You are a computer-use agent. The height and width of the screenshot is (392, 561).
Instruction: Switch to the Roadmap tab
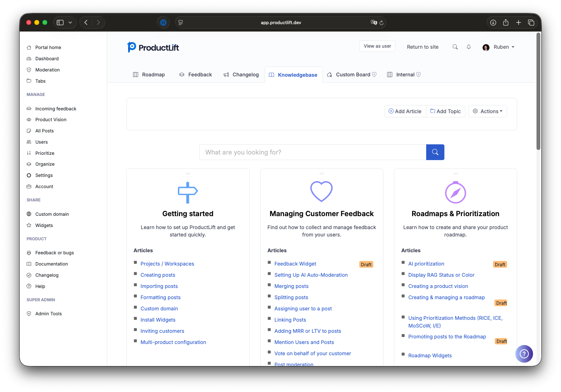pyautogui.click(x=149, y=75)
